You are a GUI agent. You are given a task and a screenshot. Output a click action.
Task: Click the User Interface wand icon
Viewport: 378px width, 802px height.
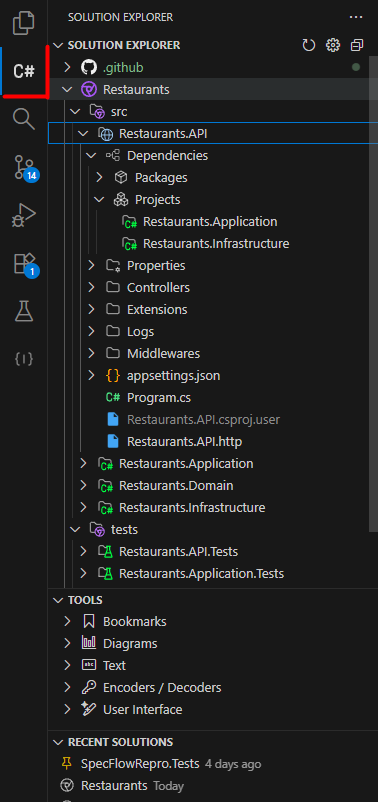[89, 709]
